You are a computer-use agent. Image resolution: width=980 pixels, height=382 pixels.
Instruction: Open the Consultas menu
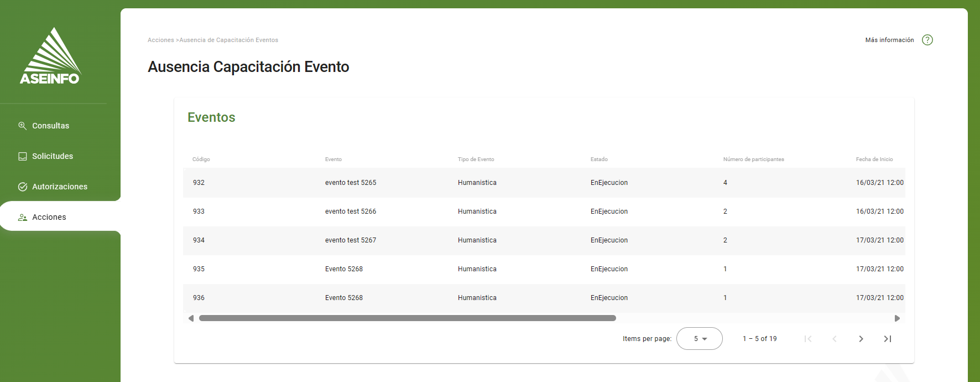point(50,126)
